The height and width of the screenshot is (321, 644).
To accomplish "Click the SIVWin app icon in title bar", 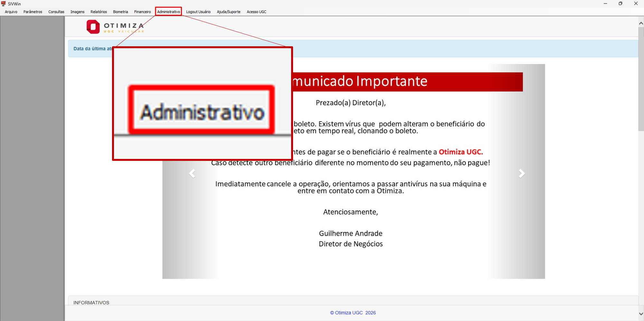I will 4,4.
